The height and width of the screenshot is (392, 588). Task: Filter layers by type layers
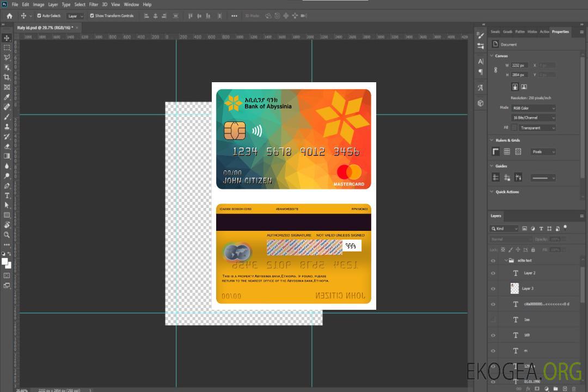541,229
